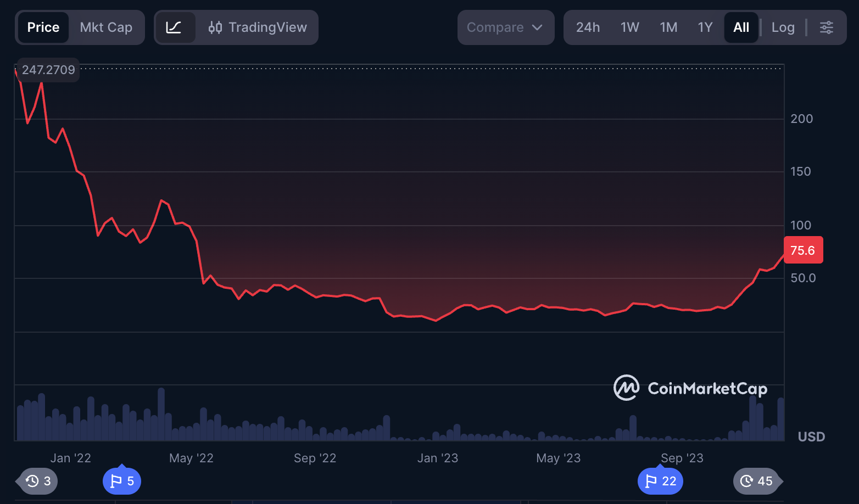Image resolution: width=859 pixels, height=504 pixels.
Task: Click the history icon showing 3 events
Action: click(x=36, y=481)
